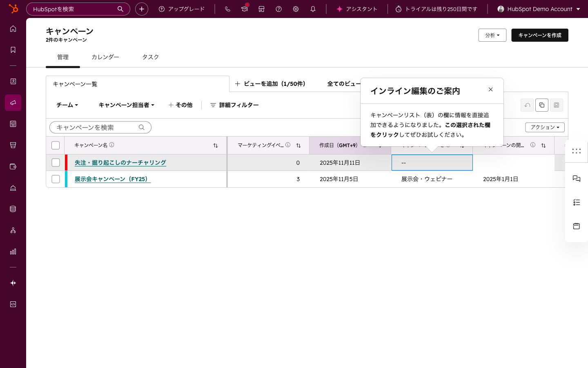588x368 pixels.
Task: Click the duplicate view copy icon
Action: (x=541, y=105)
